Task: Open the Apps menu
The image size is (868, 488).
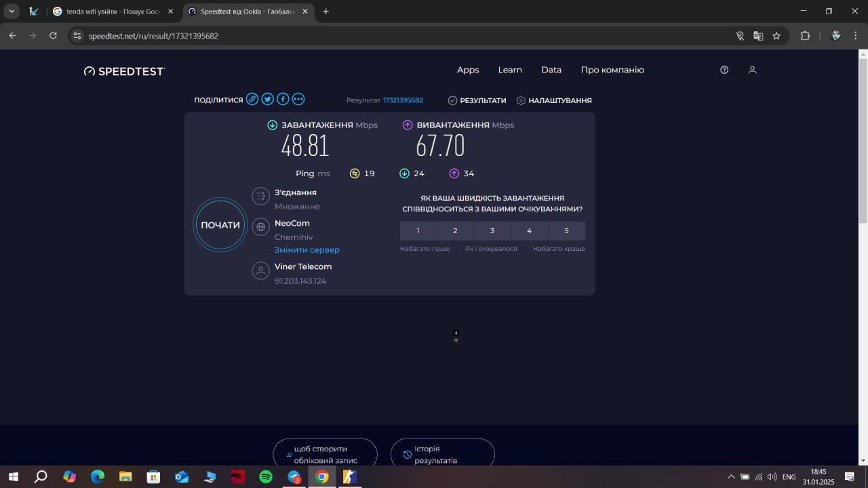Action: [x=468, y=70]
